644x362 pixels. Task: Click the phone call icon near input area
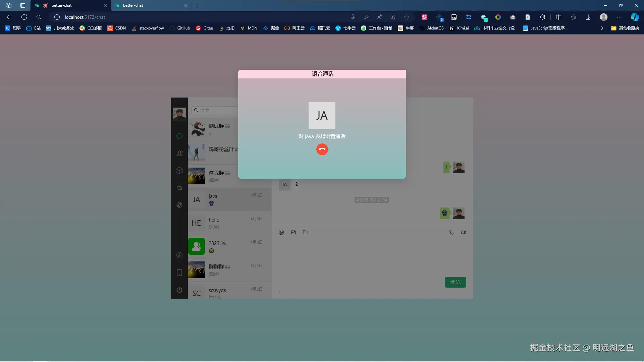pyautogui.click(x=451, y=232)
